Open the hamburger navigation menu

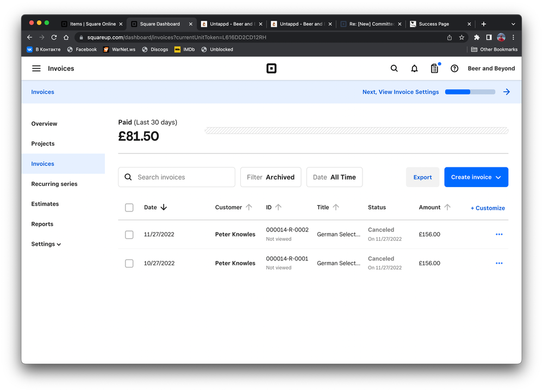point(36,69)
